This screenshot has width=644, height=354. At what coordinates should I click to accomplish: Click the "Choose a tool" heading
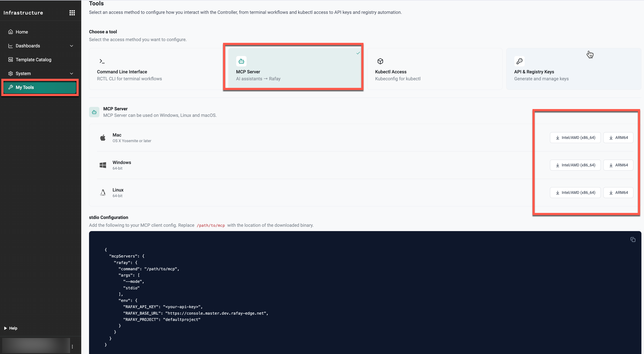pyautogui.click(x=103, y=32)
